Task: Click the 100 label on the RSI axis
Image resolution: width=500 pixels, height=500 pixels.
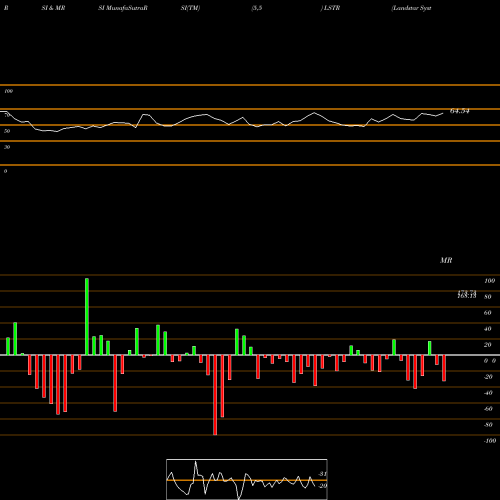Action: click(x=8, y=91)
